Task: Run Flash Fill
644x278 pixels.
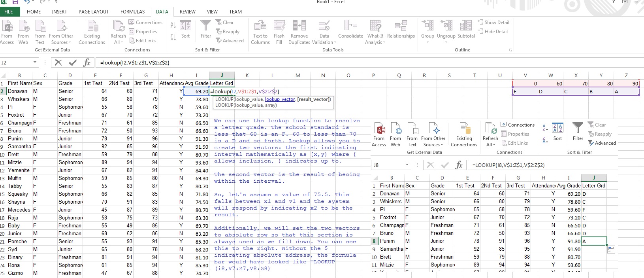Action: click(279, 32)
